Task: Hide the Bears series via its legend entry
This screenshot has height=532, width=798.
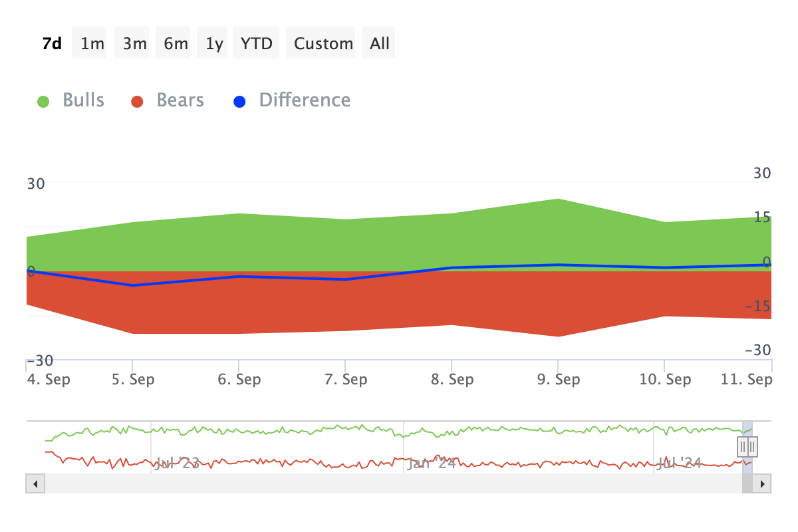Action: (180, 100)
